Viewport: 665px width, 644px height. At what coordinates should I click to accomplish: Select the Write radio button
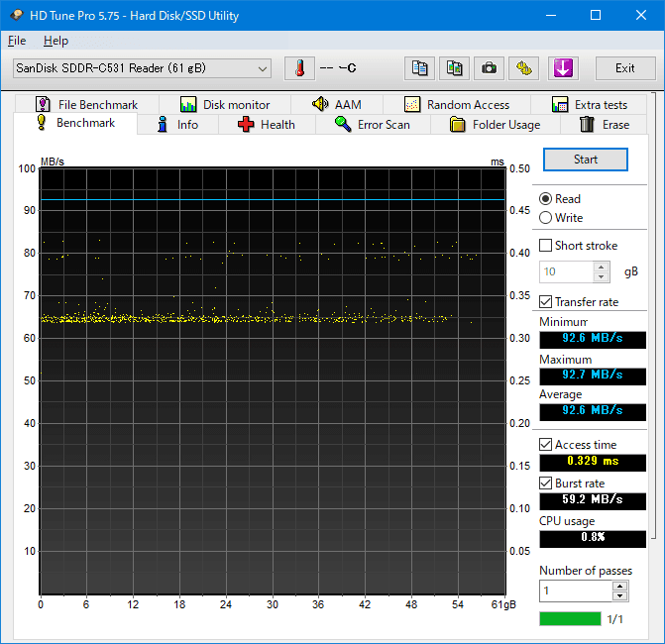pos(546,218)
